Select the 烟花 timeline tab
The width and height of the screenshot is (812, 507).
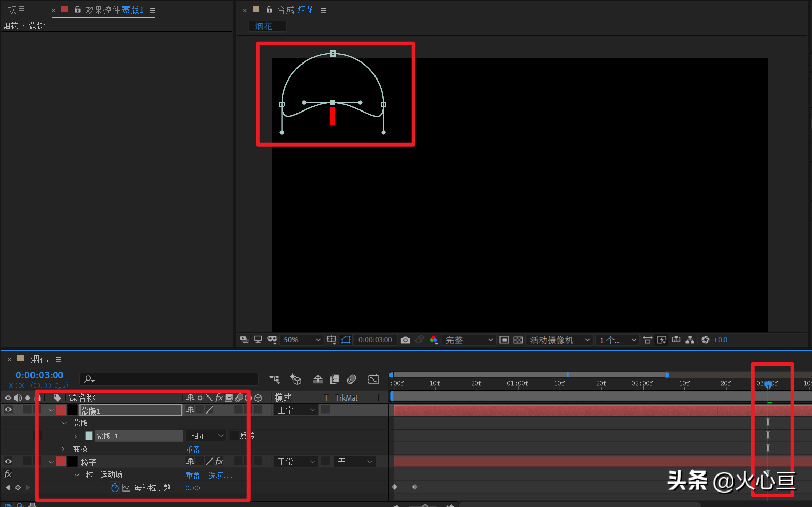click(x=39, y=359)
